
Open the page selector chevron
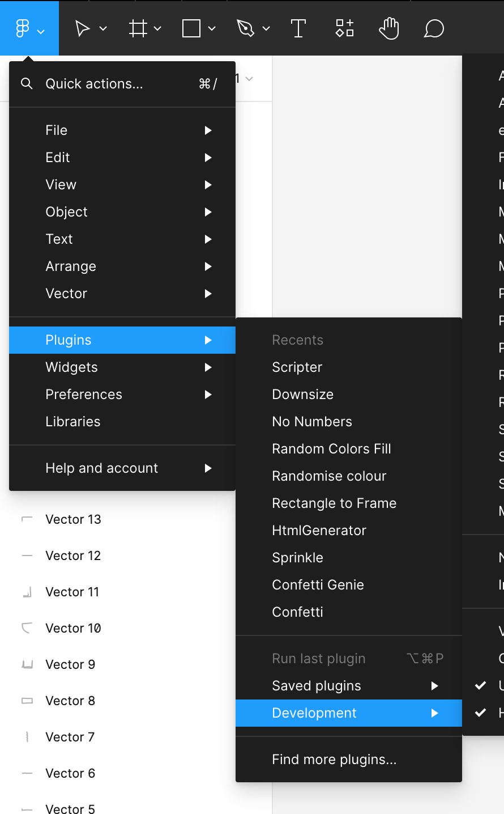(x=249, y=79)
